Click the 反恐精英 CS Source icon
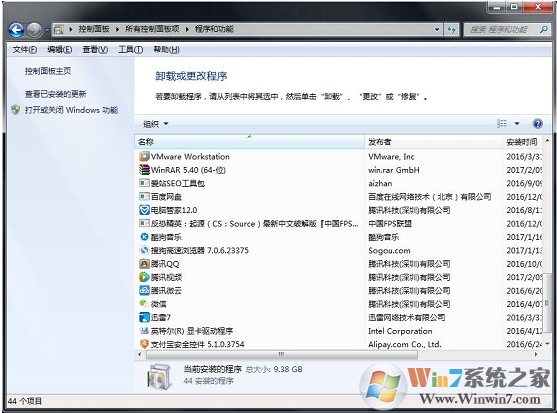Viewport: 557px width, 413px height. [144, 223]
